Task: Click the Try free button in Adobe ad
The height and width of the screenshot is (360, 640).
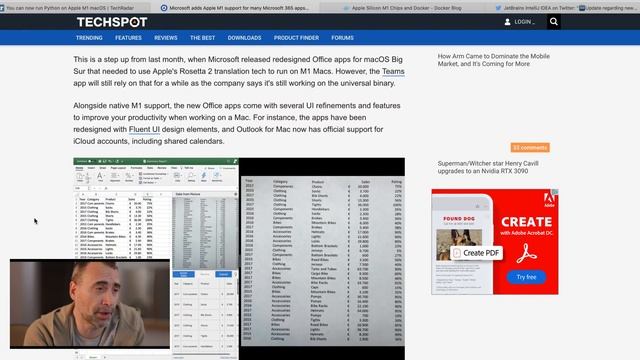Action: [526, 277]
